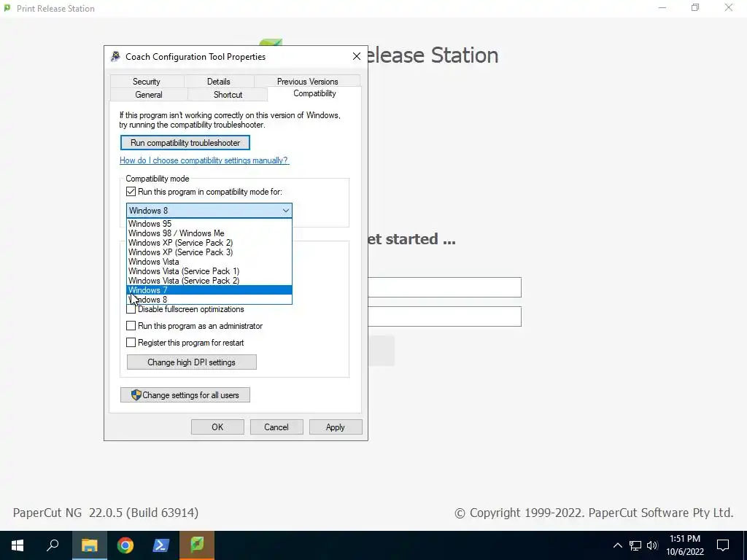Apply the compatibility settings
The height and width of the screenshot is (560, 747).
pos(336,427)
